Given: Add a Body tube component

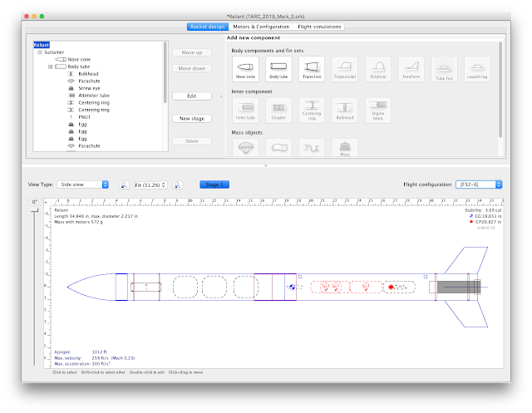Looking at the screenshot, I should pos(278,69).
